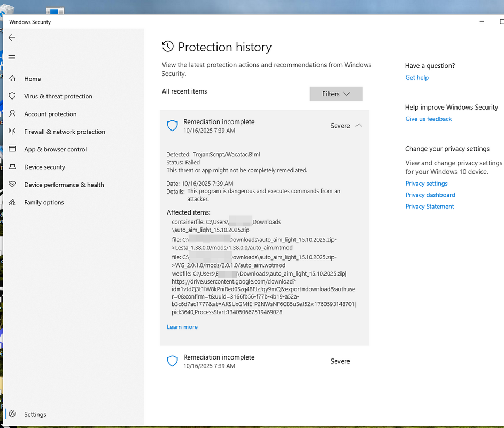The width and height of the screenshot is (504, 428).
Task: Click the Settings gear icon
Action: pos(12,414)
